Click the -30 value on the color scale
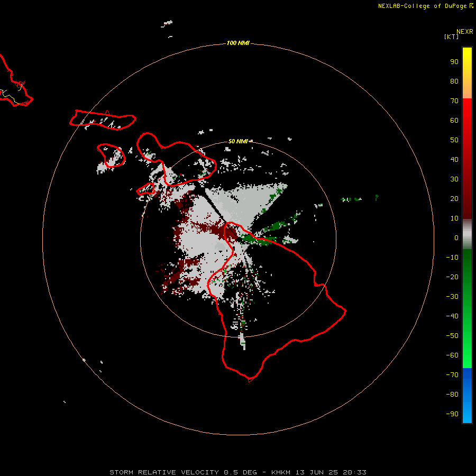Image resolution: width=476 pixels, height=476 pixels. [452, 297]
